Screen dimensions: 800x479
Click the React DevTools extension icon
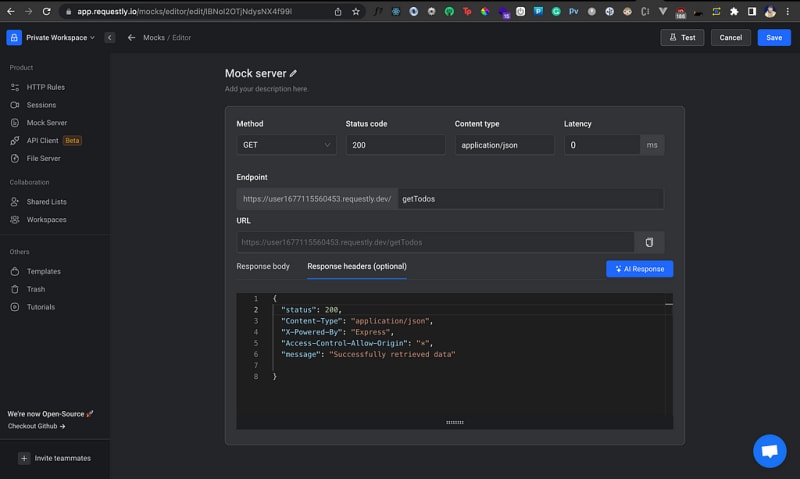[396, 11]
